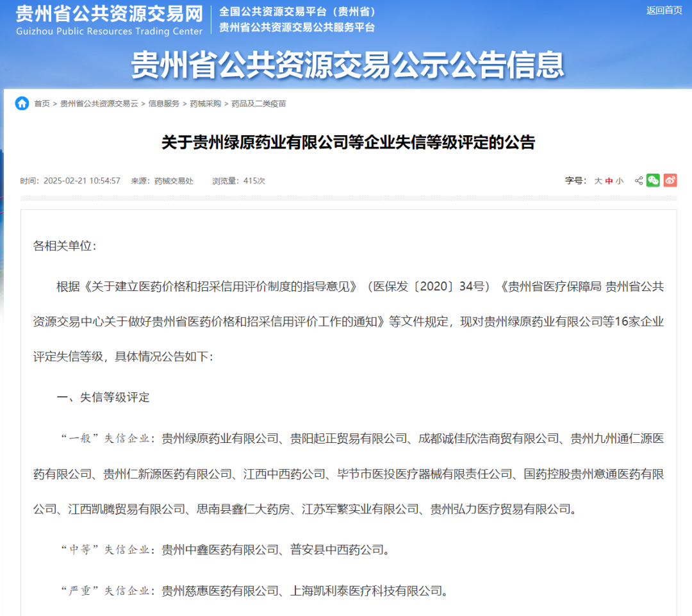Image resolution: width=692 pixels, height=616 pixels.
Task: Click the greeting 各相关单位：
Action: [x=65, y=246]
